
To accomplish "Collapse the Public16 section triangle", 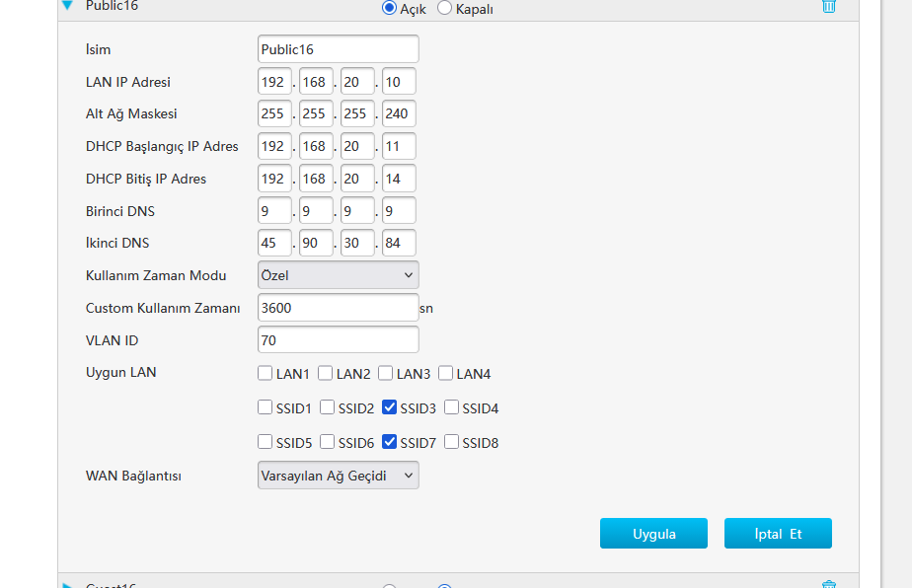I will point(67,6).
